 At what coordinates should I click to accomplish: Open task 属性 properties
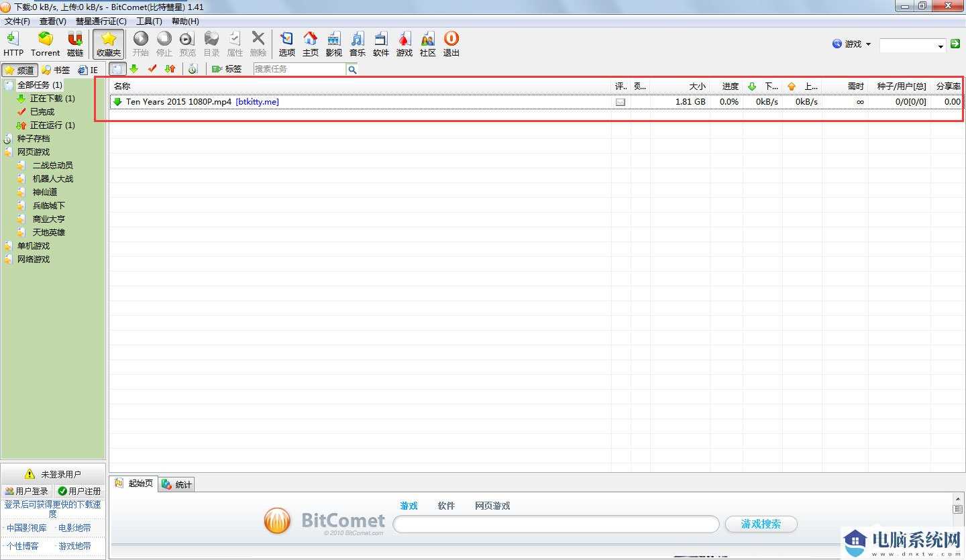pyautogui.click(x=235, y=44)
